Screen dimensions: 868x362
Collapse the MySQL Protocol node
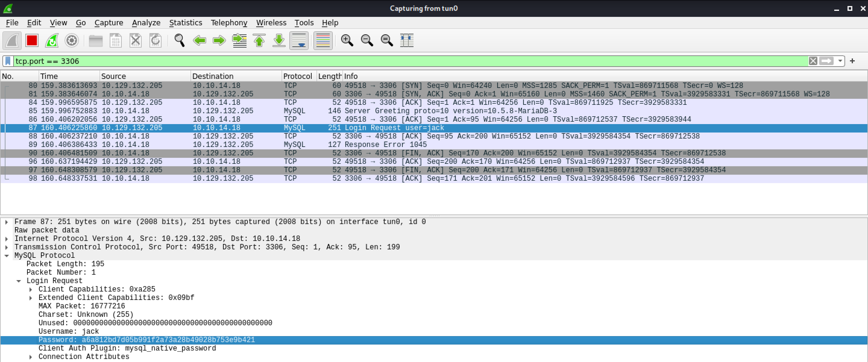tap(6, 256)
